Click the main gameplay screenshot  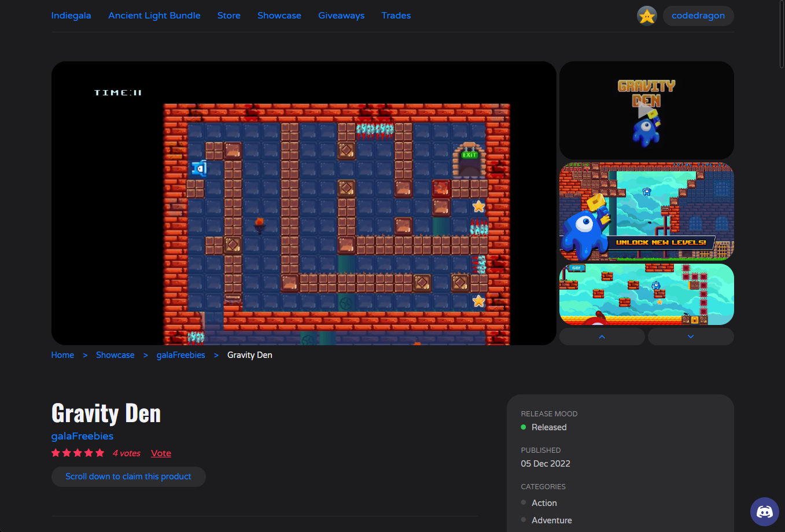click(304, 204)
